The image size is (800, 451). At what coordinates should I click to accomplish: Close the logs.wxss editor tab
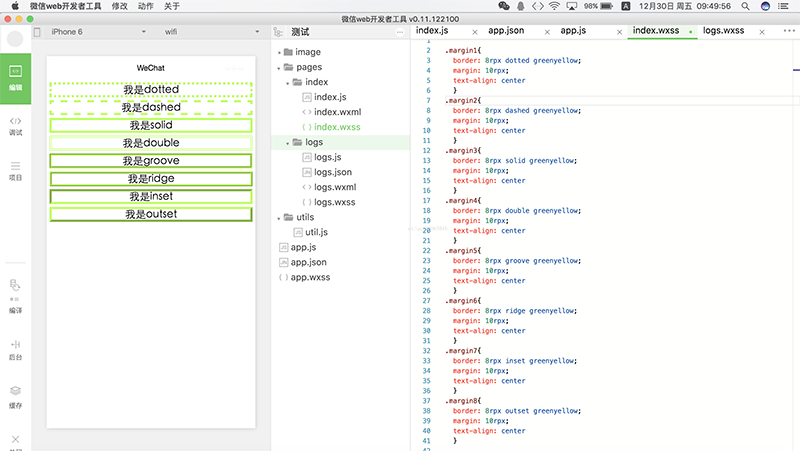(762, 31)
